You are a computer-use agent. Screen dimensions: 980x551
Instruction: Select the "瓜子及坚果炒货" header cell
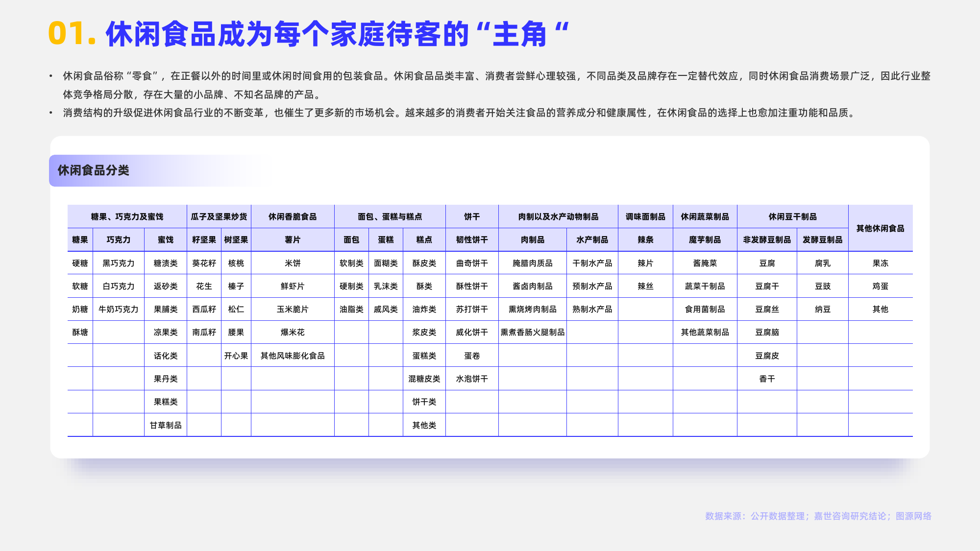[219, 216]
